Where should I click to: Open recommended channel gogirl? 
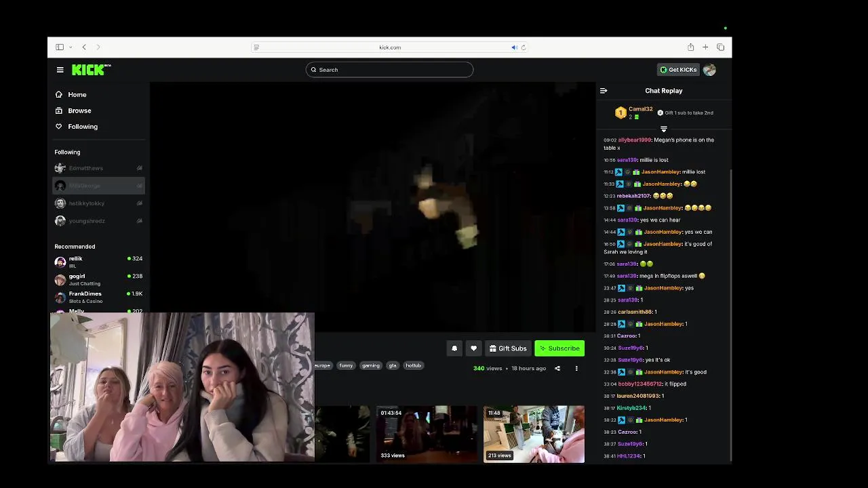tap(98, 279)
